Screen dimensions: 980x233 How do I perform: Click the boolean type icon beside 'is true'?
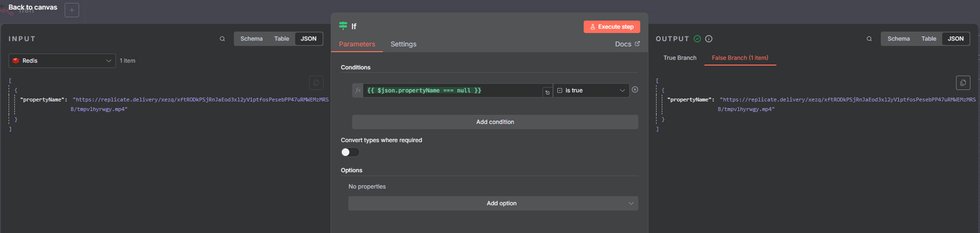(560, 90)
